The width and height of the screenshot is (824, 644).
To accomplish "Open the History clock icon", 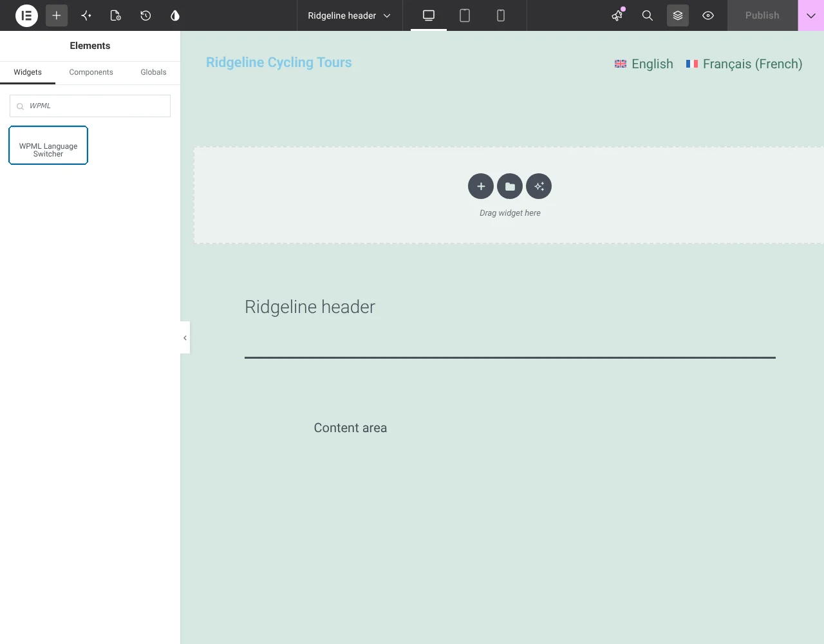I will click(x=145, y=15).
